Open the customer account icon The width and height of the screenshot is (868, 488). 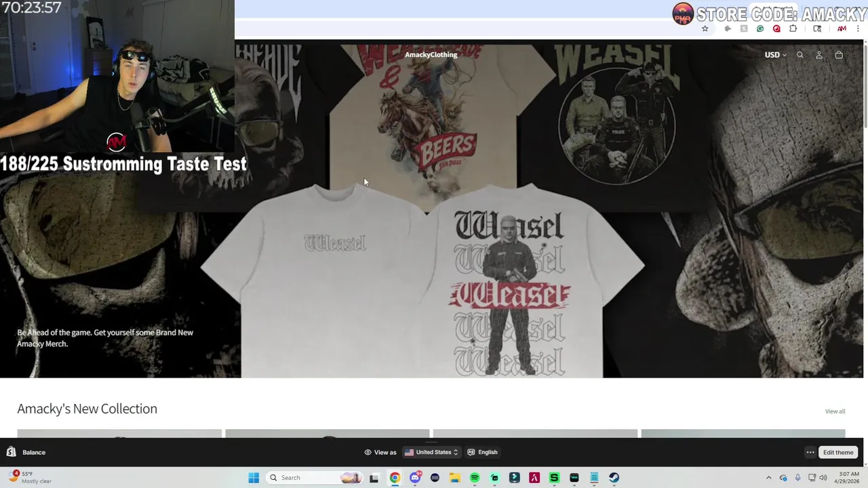pyautogui.click(x=819, y=55)
